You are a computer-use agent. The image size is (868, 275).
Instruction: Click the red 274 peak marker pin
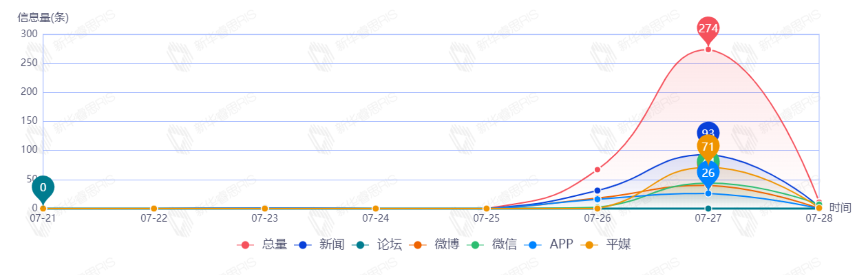tap(708, 29)
